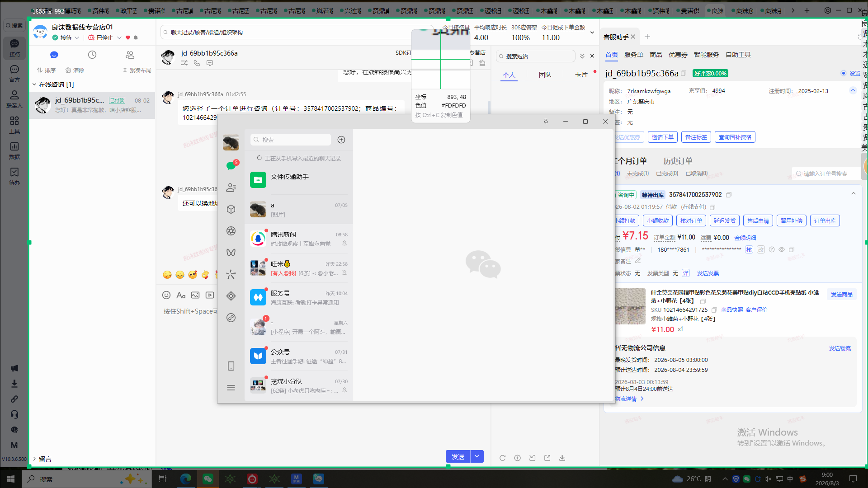Image resolution: width=868 pixels, height=488 pixels.
Task: Click the video icon in chat toolbar
Action: click(x=210, y=295)
